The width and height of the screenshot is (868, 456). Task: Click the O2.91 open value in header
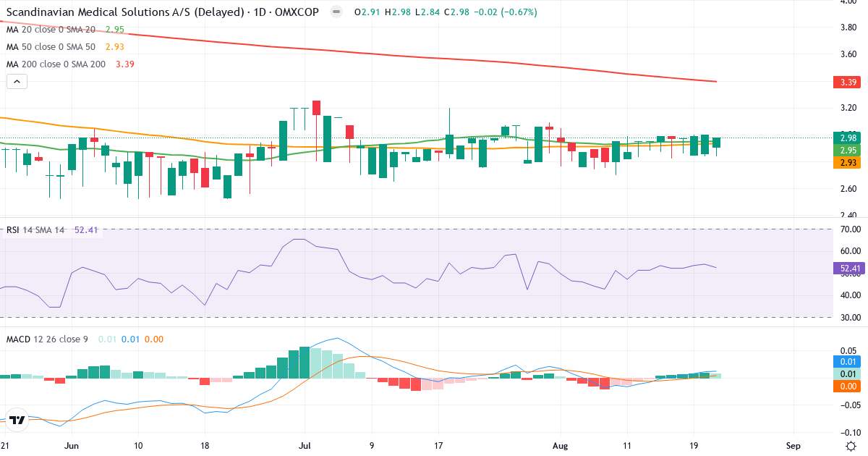click(367, 12)
